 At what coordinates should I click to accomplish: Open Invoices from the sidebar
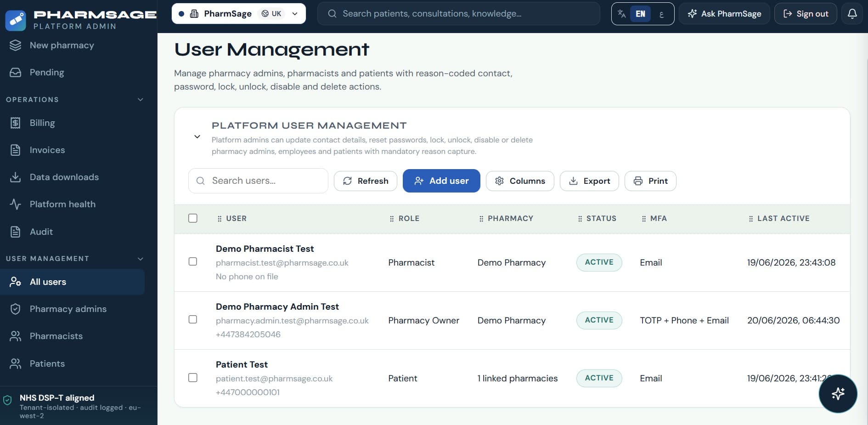pos(72,150)
